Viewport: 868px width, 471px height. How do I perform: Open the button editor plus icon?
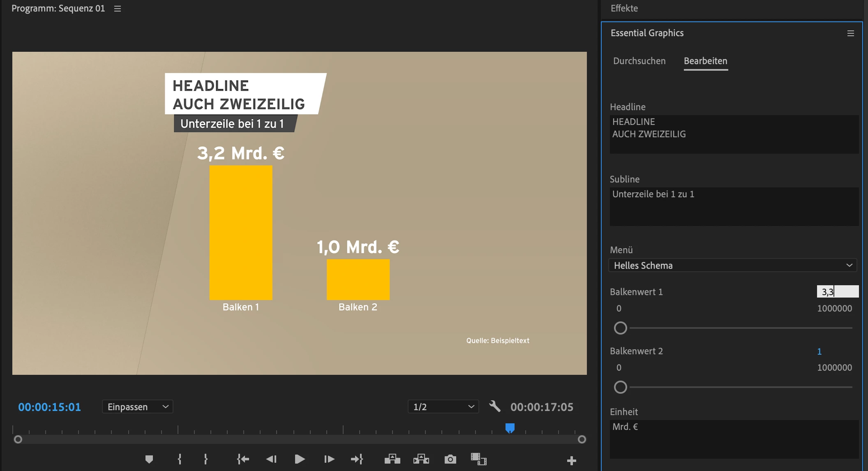(571, 461)
